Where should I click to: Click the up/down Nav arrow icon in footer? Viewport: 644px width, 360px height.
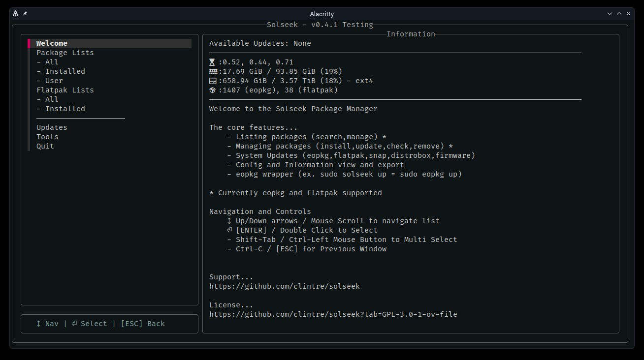[x=39, y=324]
